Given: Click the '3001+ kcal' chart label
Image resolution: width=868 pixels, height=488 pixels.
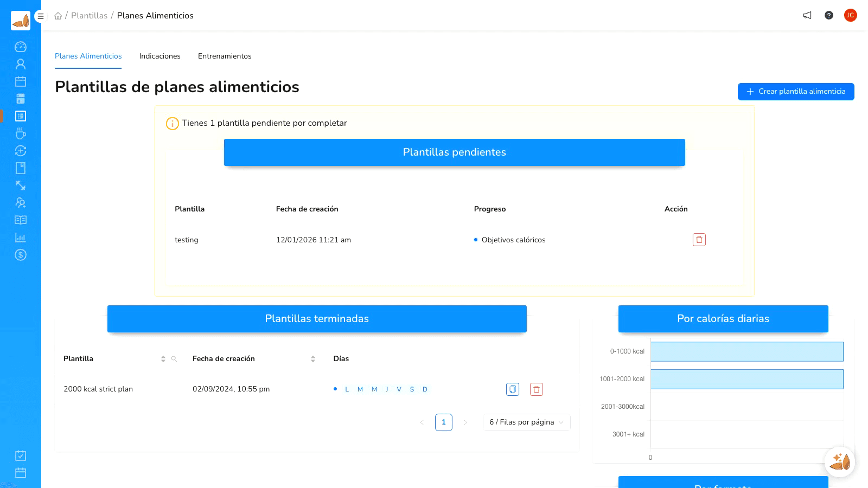Looking at the screenshot, I should [x=629, y=434].
